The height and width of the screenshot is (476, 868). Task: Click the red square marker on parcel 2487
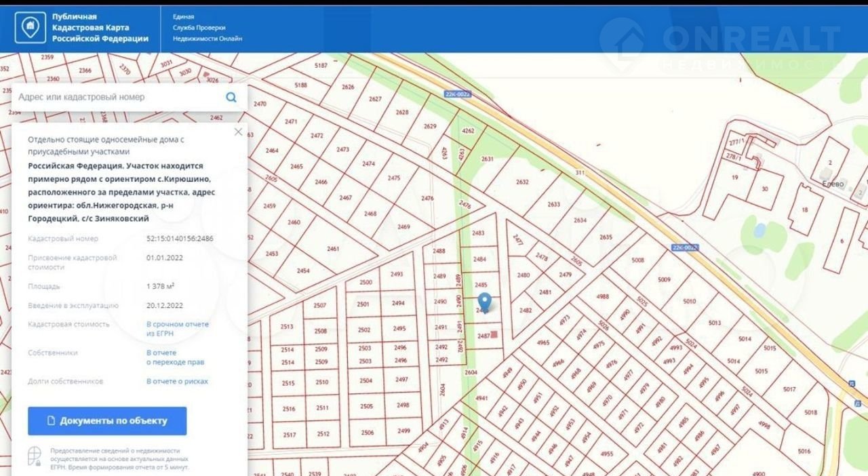(x=494, y=334)
